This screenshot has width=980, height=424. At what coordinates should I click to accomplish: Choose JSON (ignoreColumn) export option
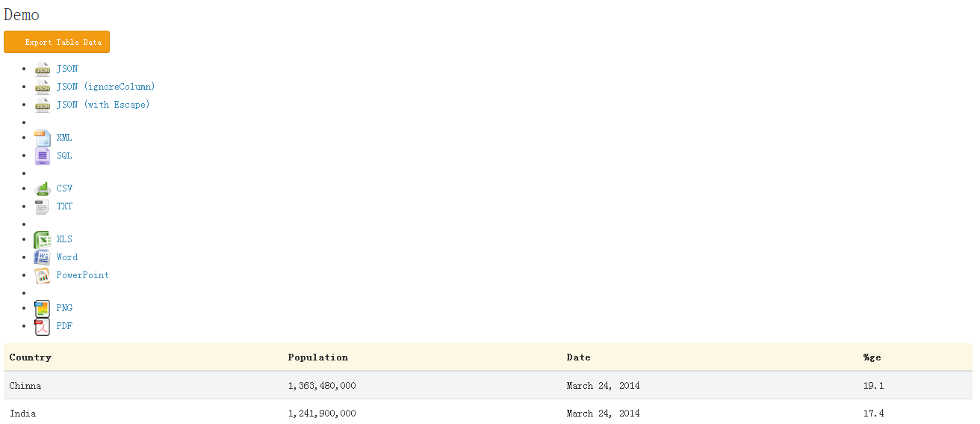pos(105,87)
